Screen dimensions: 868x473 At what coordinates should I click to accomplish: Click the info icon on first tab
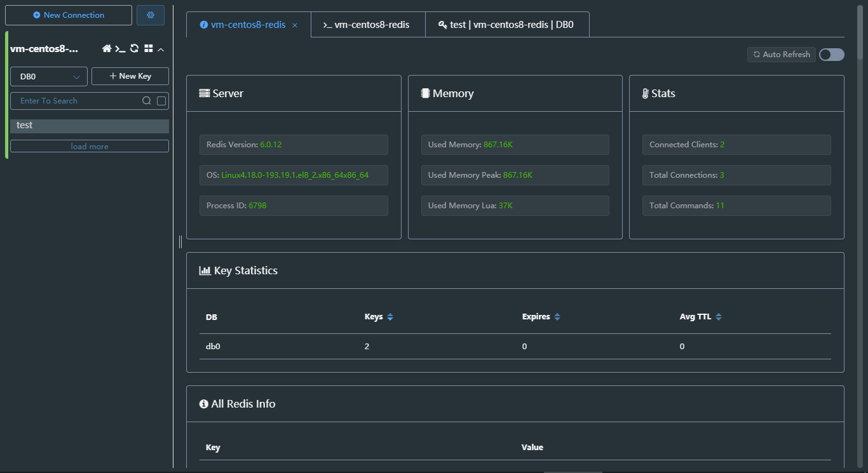pyautogui.click(x=204, y=25)
